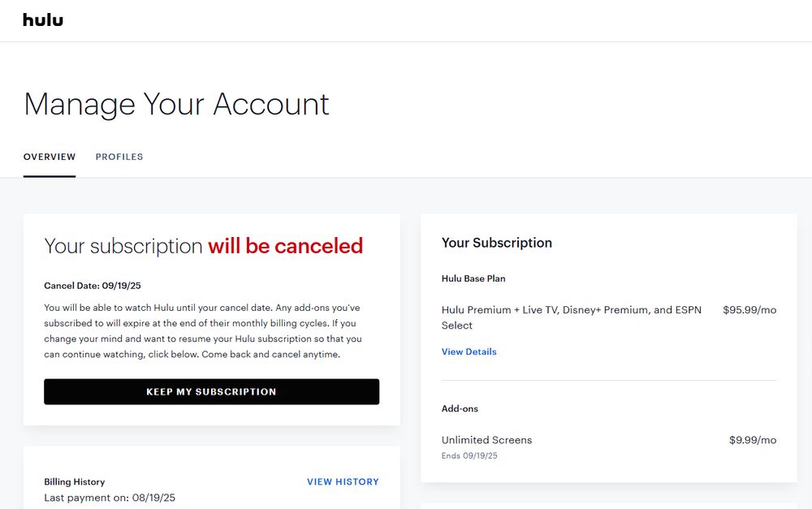Screen dimensions: 812x509
Task: Click the Billing History label
Action: point(75,481)
